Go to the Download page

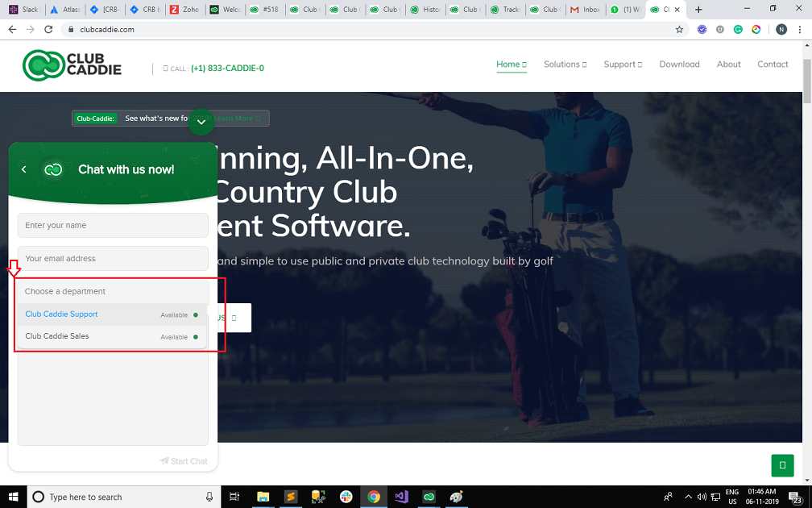[x=679, y=65]
